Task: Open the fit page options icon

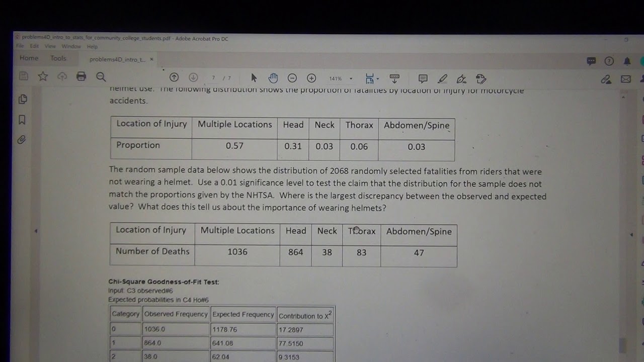Action: point(371,79)
